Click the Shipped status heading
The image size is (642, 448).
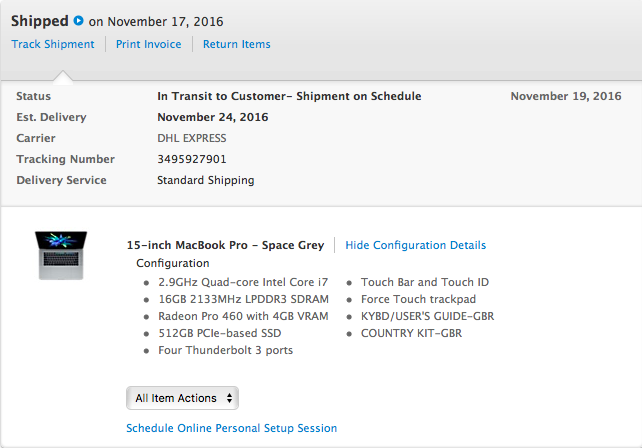40,21
